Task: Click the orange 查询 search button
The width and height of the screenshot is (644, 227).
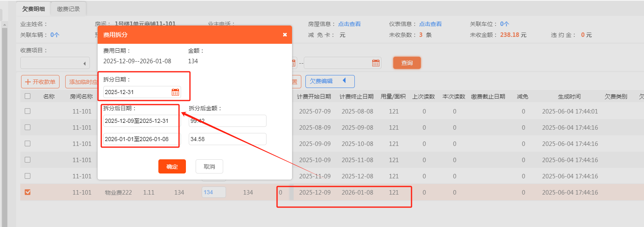Action: click(407, 63)
